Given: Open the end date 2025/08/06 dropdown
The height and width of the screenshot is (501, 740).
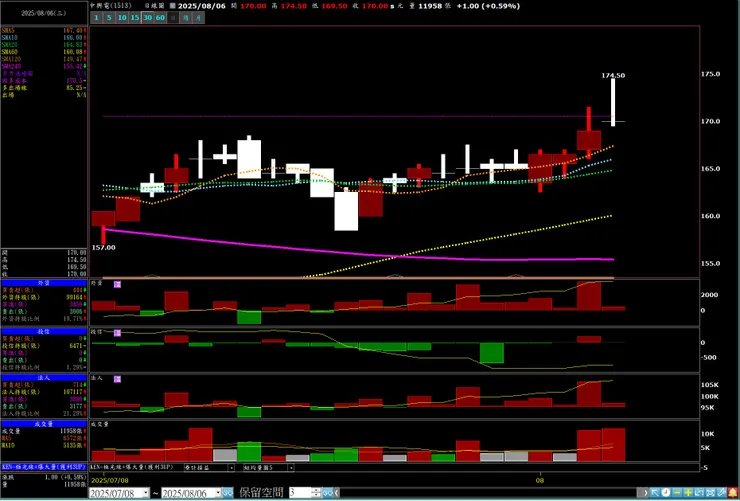Looking at the screenshot, I should click(218, 493).
